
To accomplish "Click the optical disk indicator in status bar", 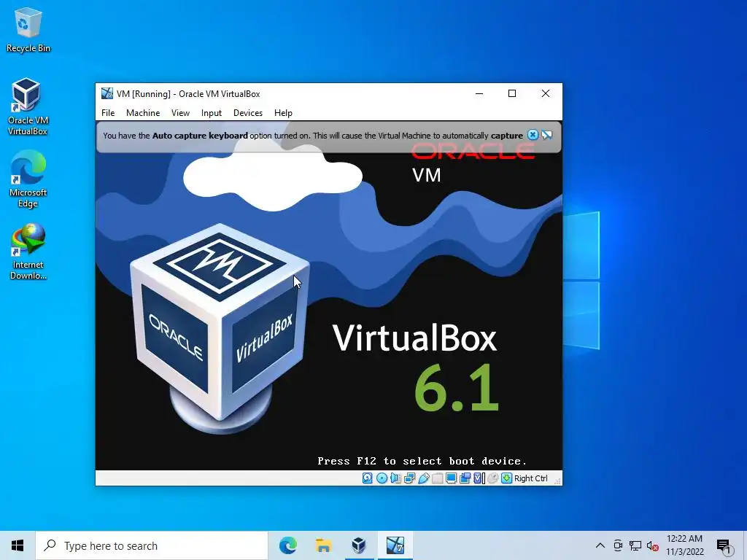I will point(382,478).
